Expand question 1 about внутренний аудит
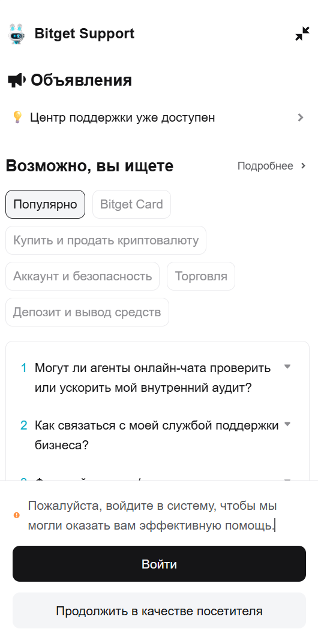318x644 pixels. tap(287, 367)
